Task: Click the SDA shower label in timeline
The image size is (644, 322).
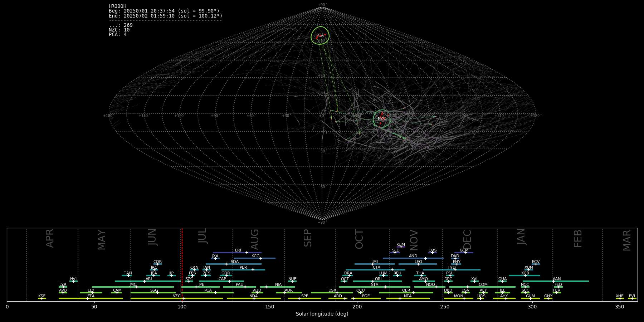Action: (x=235, y=262)
